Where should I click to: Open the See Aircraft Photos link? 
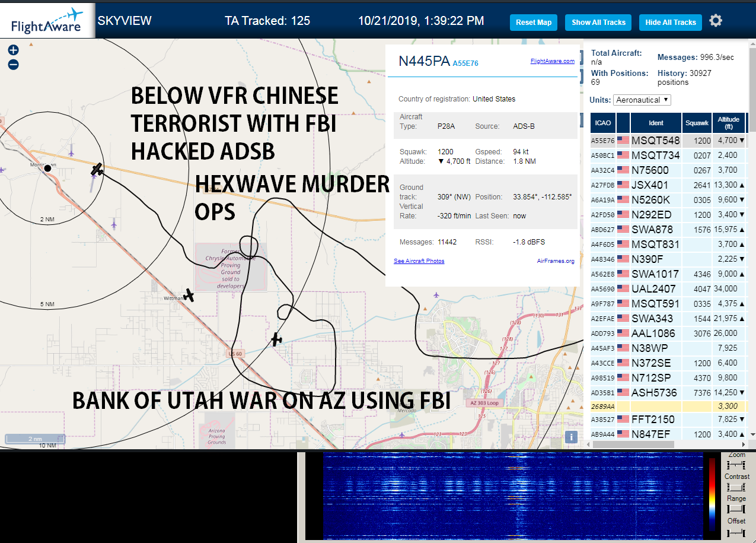(419, 261)
